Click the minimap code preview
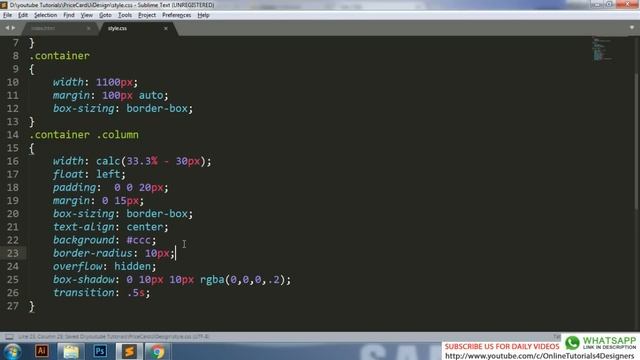 coord(602,49)
